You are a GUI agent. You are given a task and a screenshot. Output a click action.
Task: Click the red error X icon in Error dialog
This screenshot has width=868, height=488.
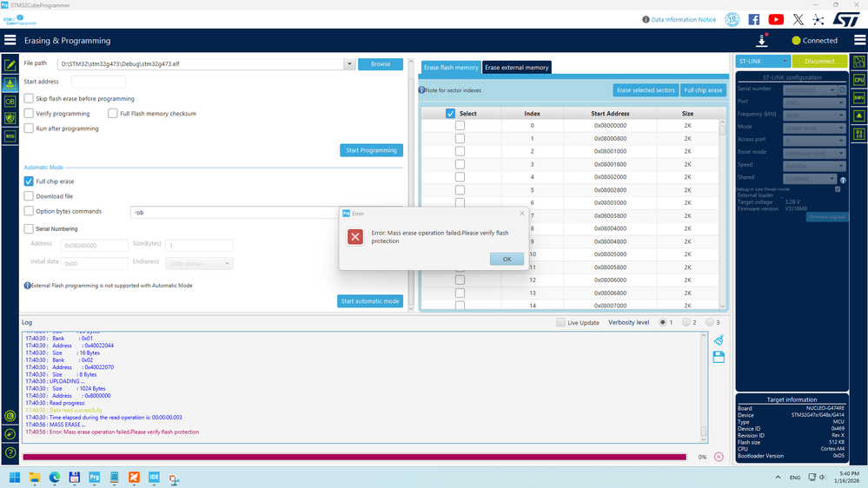[355, 237]
